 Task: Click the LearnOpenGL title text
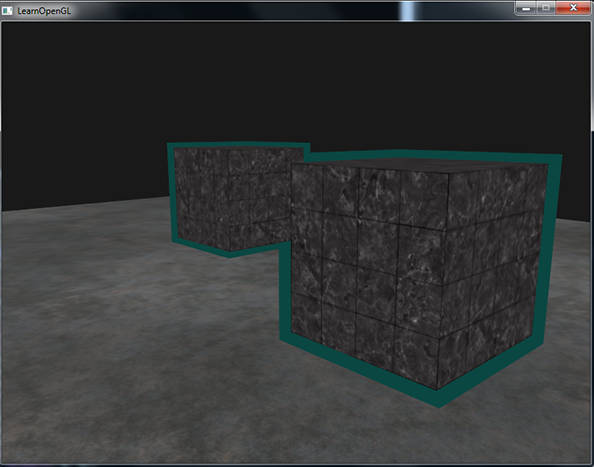44,11
